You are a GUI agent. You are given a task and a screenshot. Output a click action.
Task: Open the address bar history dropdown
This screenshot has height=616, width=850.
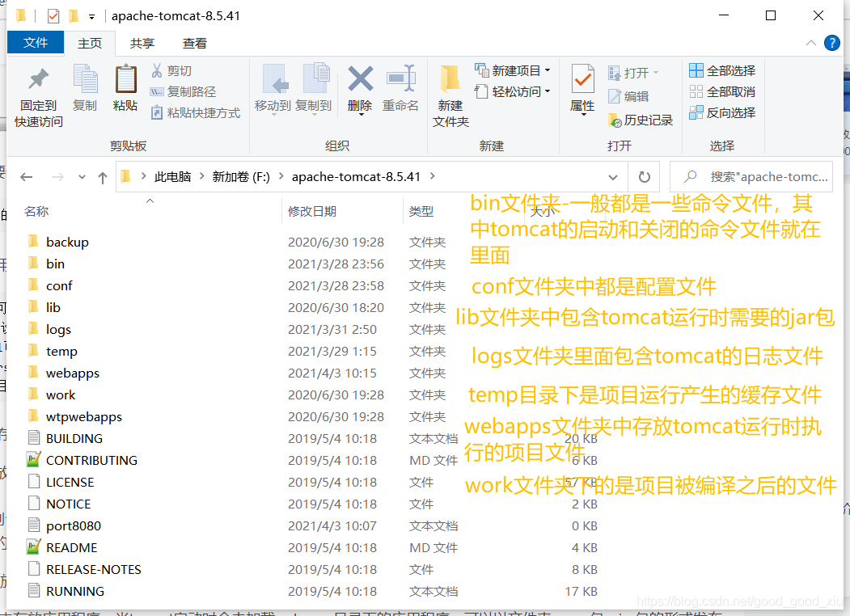(613, 177)
